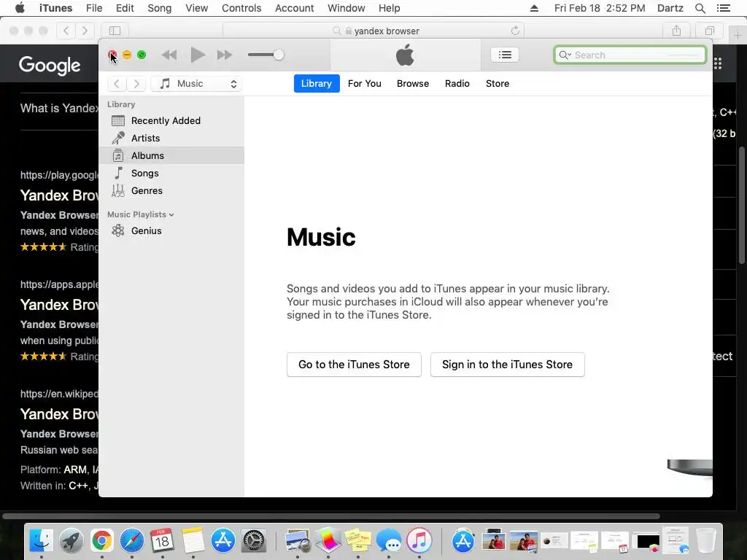
Task: Open Notification Center list icon
Action: point(724,8)
